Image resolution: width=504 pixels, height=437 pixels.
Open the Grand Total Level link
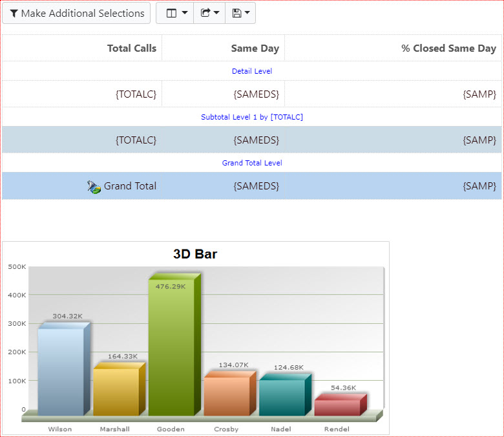pos(252,163)
